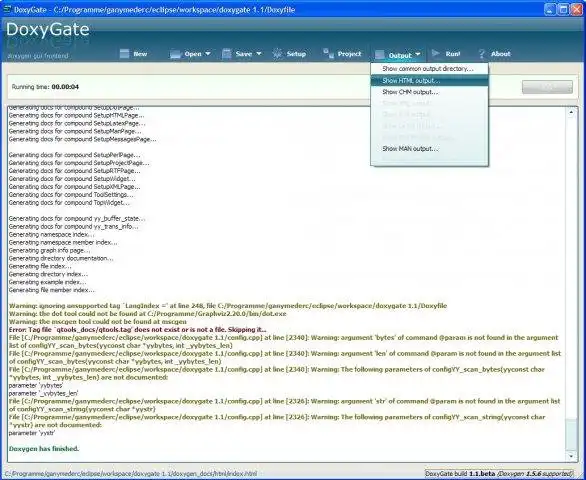
Task: Click 'Generating graph info page...' line
Action: pos(49,250)
